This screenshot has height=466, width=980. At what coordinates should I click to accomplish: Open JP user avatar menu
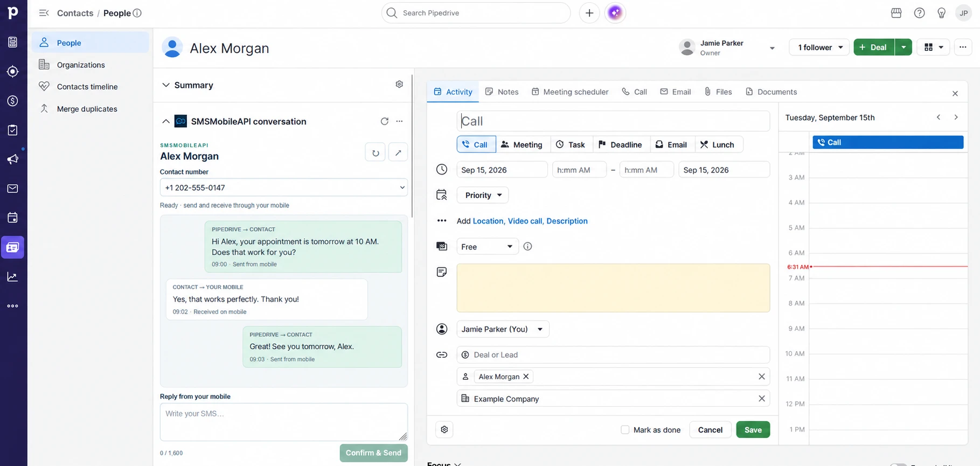pos(963,13)
